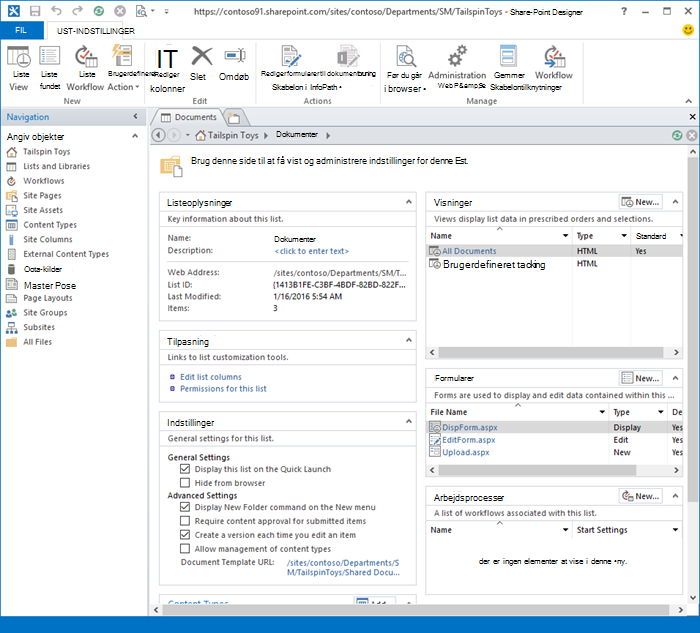
Task: Click the Formularer horizontal scrollbar thumb
Action: click(x=537, y=470)
